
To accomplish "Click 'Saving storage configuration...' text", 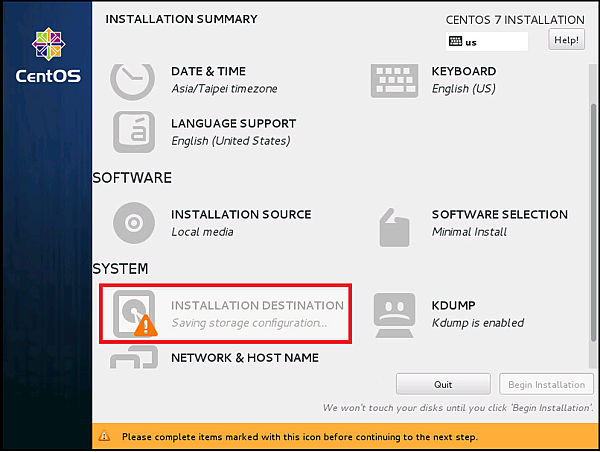I will click(x=249, y=323).
